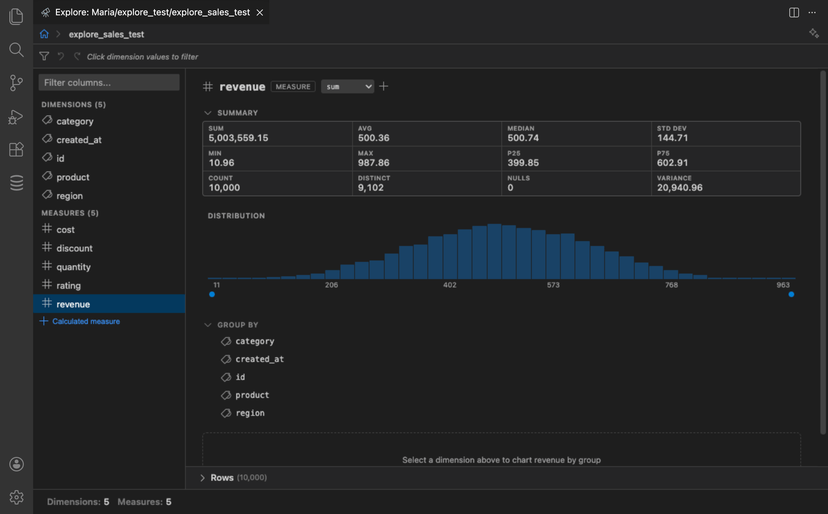This screenshot has width=828, height=514.
Task: Click the VARIANCE value 20,940.96
Action: point(680,188)
